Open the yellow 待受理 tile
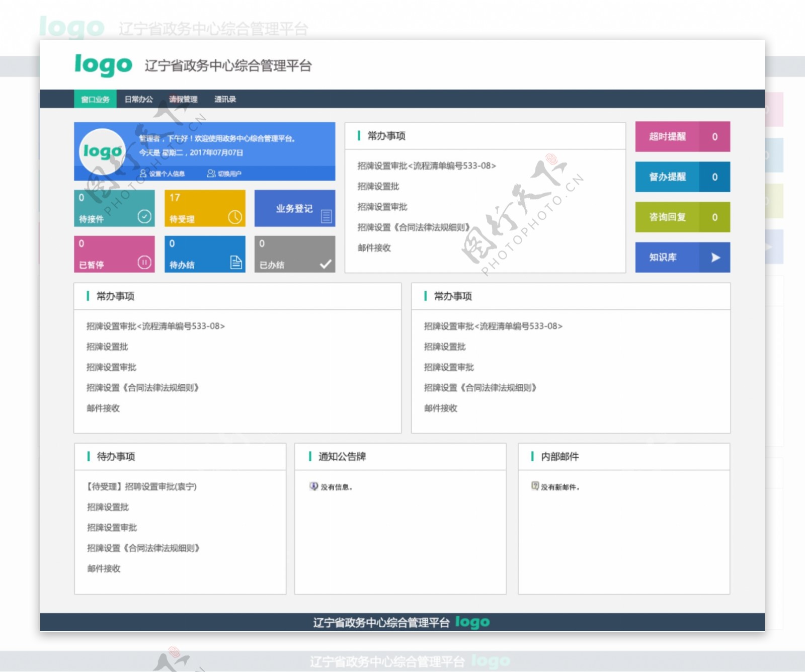Image resolution: width=805 pixels, height=672 pixels. (205, 208)
